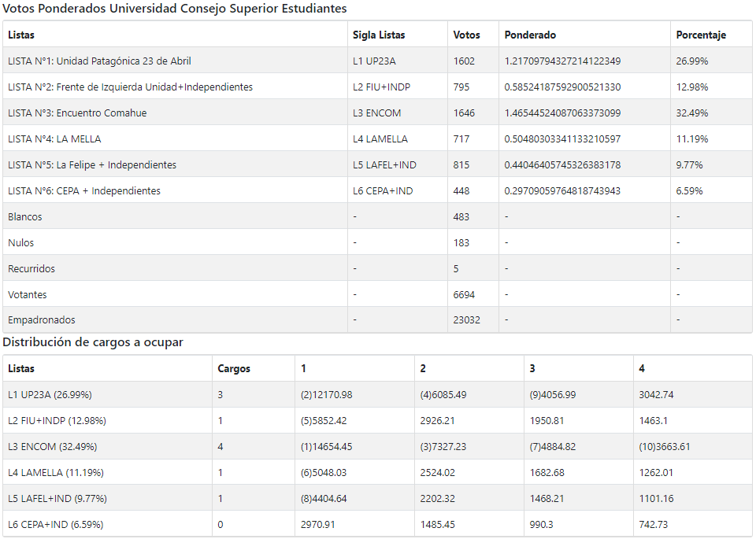The image size is (756, 539).
Task: Select the '(1)14654.45' quotient cell
Action: 326,447
